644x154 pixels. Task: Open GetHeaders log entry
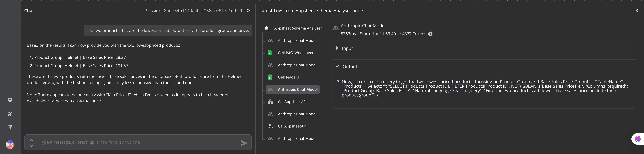point(288,77)
